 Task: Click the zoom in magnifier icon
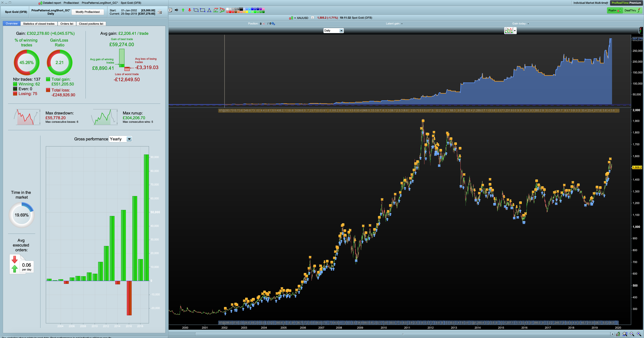pyautogui.click(x=639, y=334)
